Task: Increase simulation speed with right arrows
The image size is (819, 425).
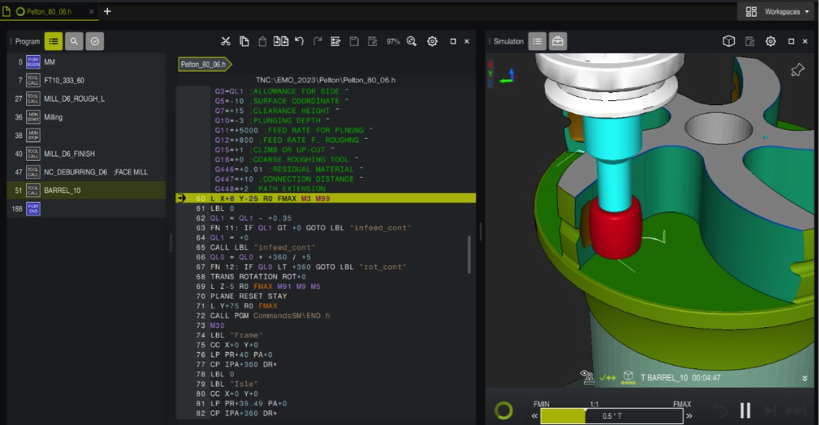Action: [x=689, y=416]
